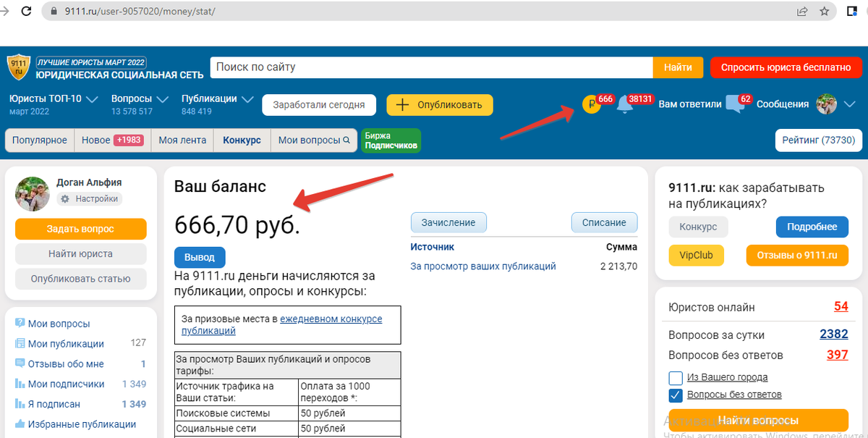Screen dimensions: 868x438
Task: Open Я подписан in sidebar
Action: (54, 404)
